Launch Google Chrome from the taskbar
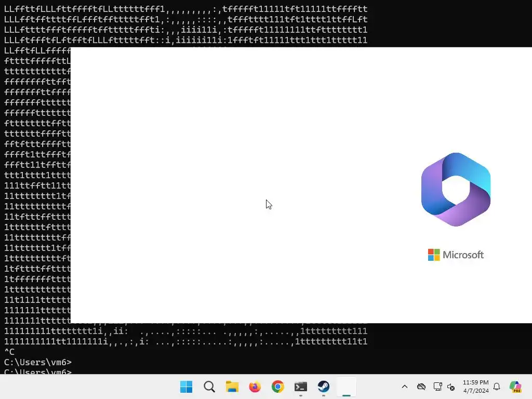This screenshot has height=399, width=532. click(277, 387)
